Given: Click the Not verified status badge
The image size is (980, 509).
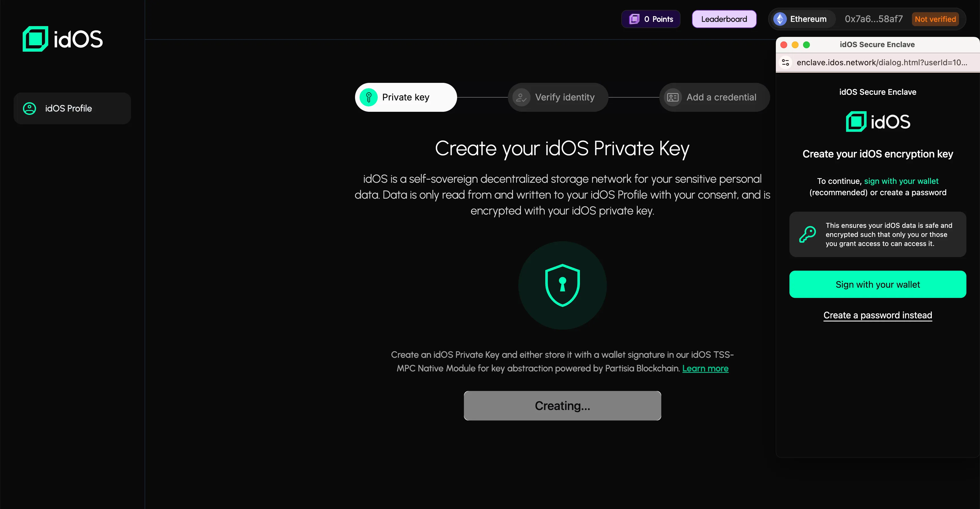Looking at the screenshot, I should [935, 19].
